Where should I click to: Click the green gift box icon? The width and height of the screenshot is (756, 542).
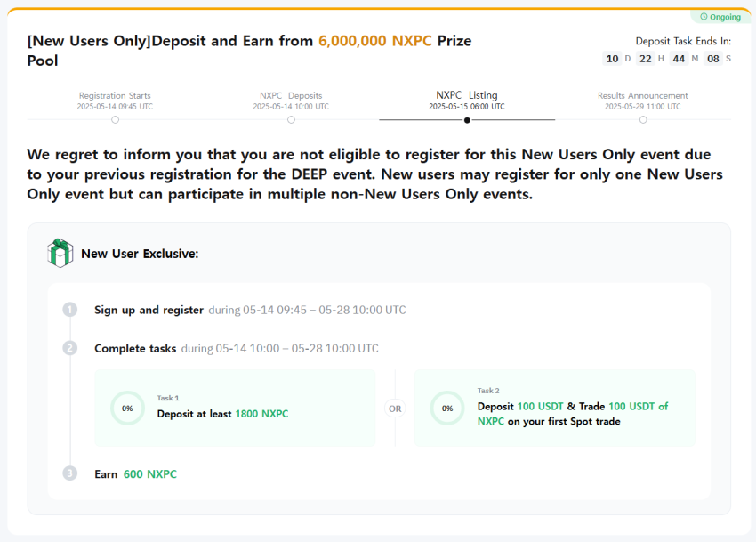pos(60,253)
